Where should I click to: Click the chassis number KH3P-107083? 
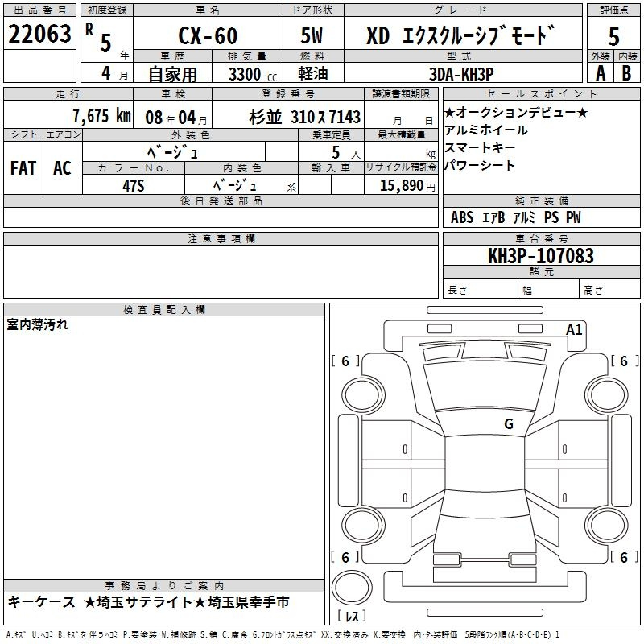541,257
